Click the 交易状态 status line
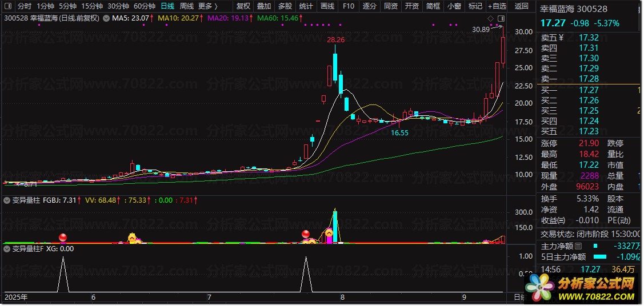Viewport: 644px width, 306px height. (590, 234)
